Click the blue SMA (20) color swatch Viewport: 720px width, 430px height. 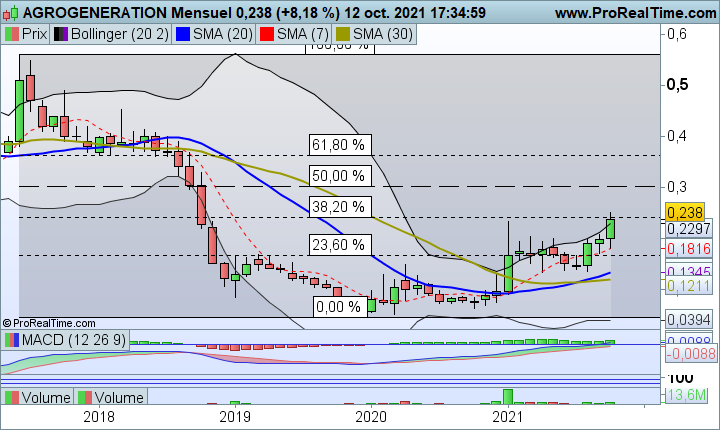point(183,34)
